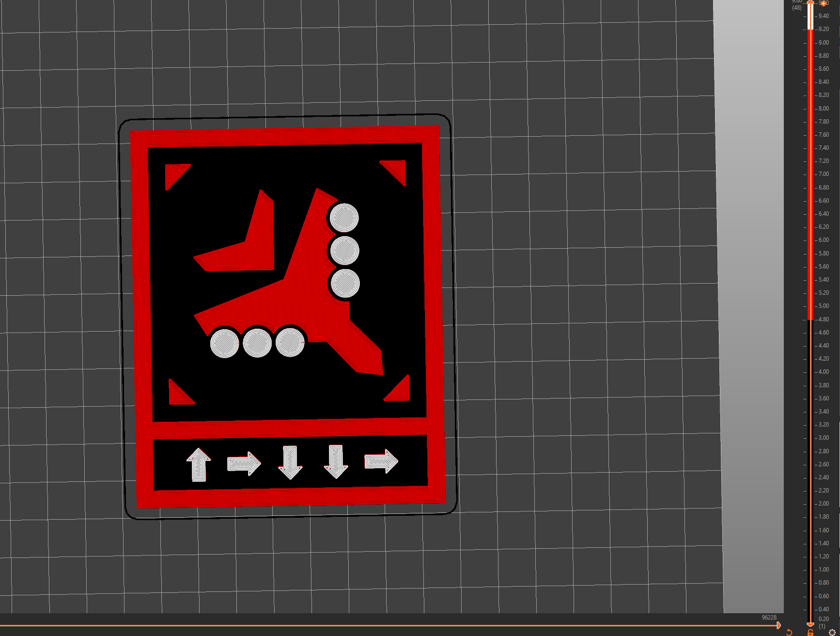
Task: Click the red top border of the frame
Action: click(x=285, y=137)
